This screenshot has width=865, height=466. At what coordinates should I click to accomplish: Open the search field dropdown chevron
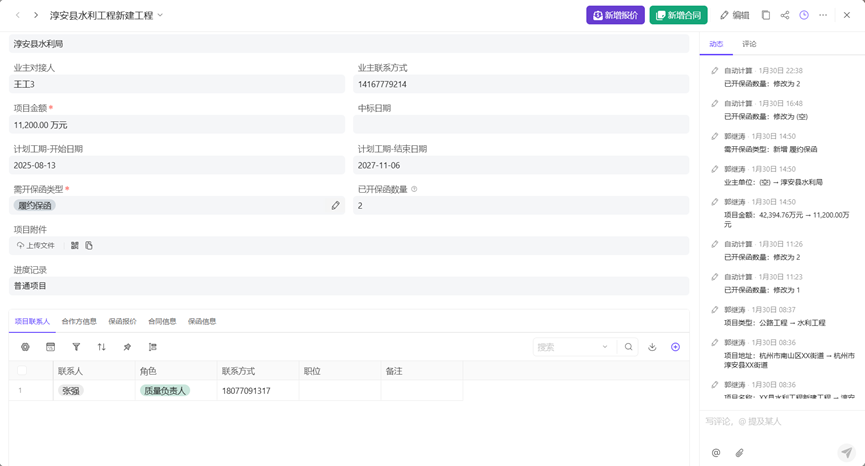605,347
